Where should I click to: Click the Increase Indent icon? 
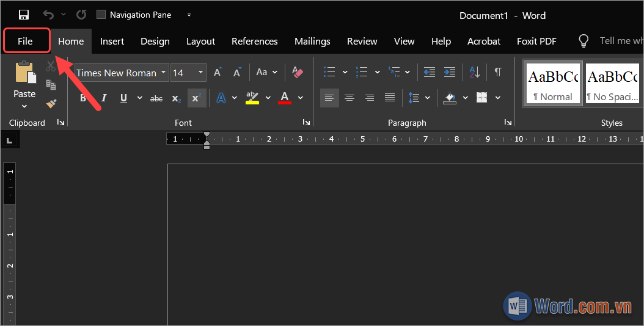click(450, 72)
